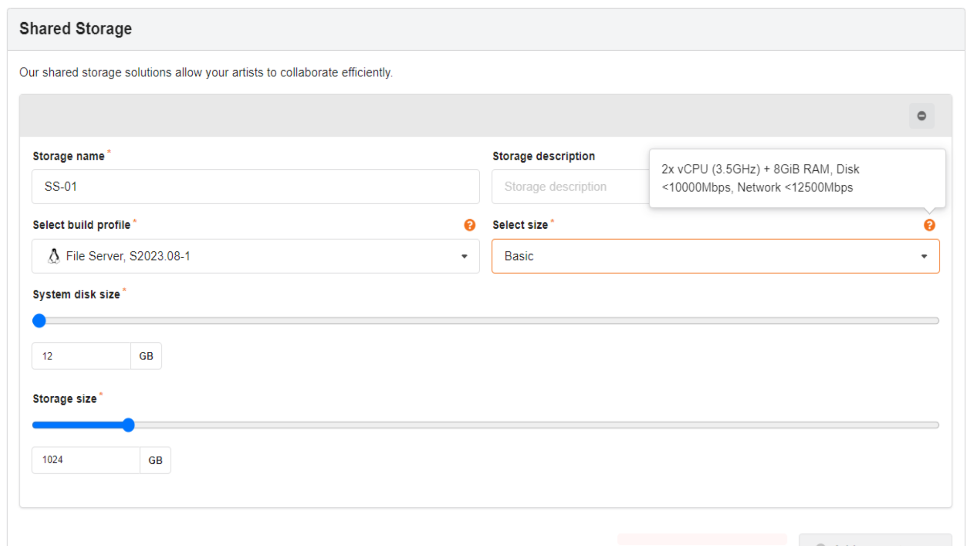The height and width of the screenshot is (546, 980).
Task: Click the System disk size slider handle
Action: point(39,320)
